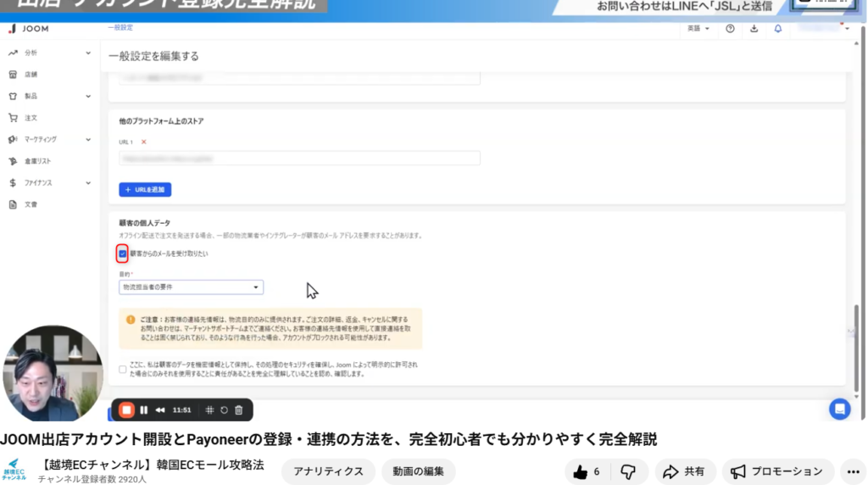The height and width of the screenshot is (485, 868).
Task: Click the download icon in top bar
Action: [754, 29]
